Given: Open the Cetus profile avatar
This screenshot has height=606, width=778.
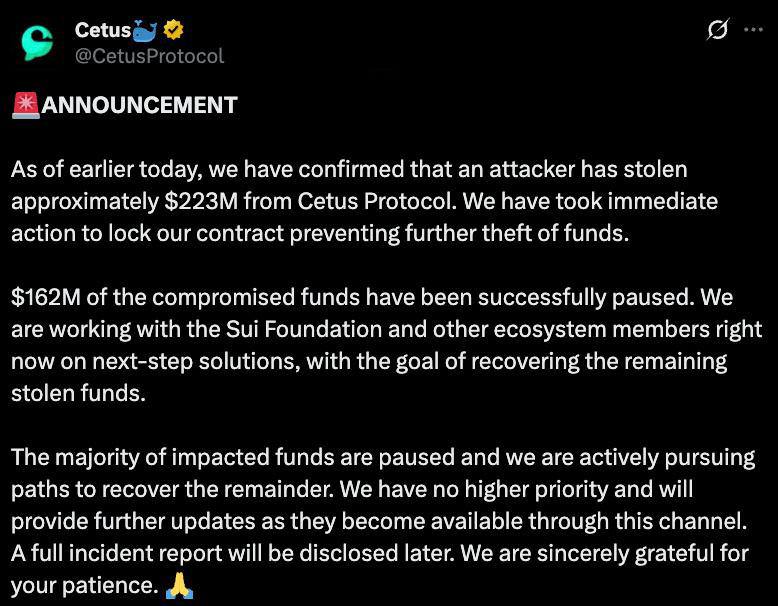Looking at the screenshot, I should click(x=37, y=43).
